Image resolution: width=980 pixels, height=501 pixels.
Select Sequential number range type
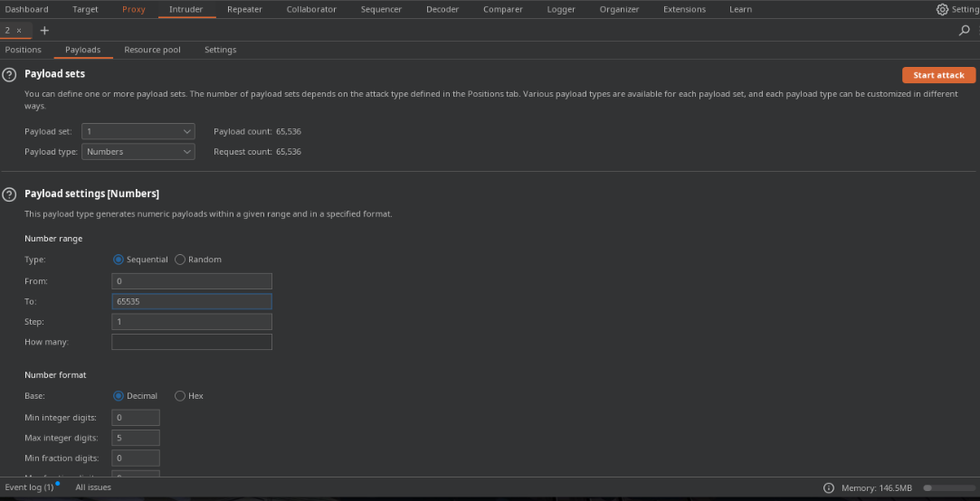click(119, 260)
